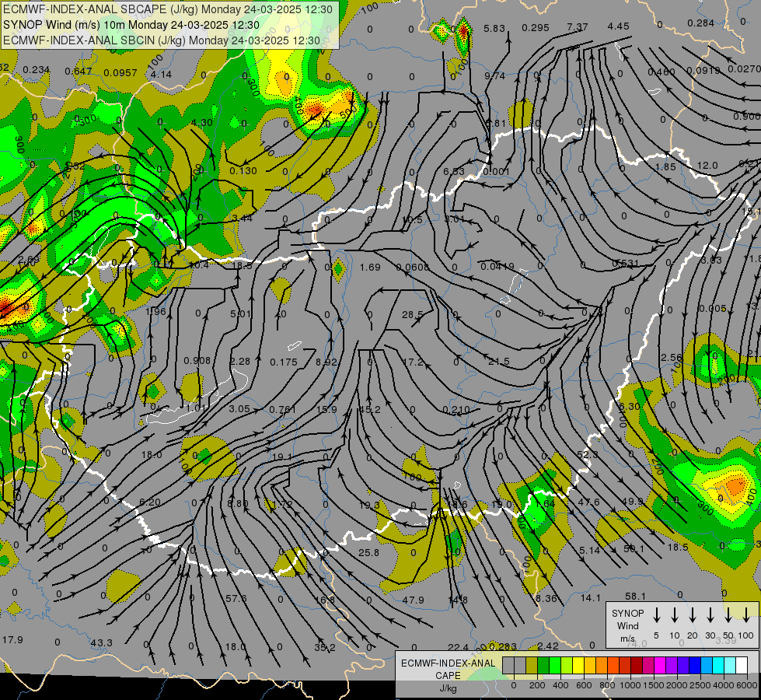This screenshot has height=700, width=761.
Task: Click the 22.4 value on the map
Action: point(458,648)
